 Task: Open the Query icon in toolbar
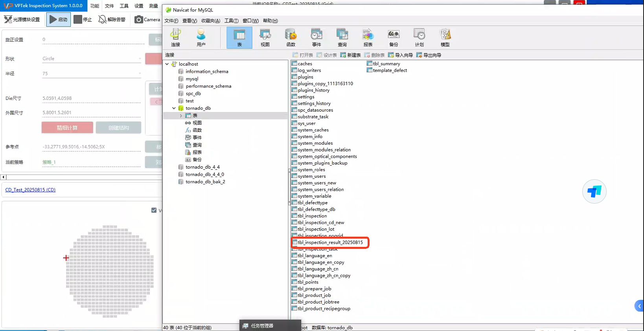342,37
